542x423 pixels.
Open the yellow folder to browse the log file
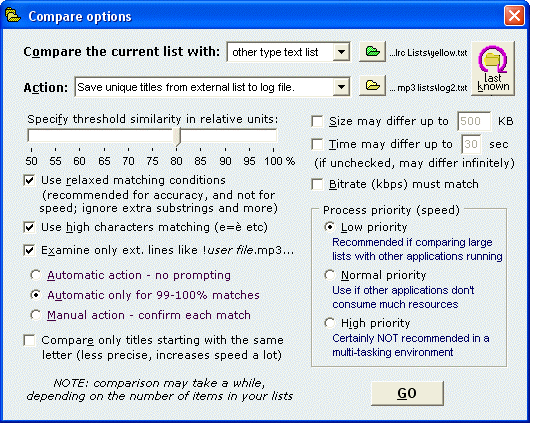tap(372, 86)
